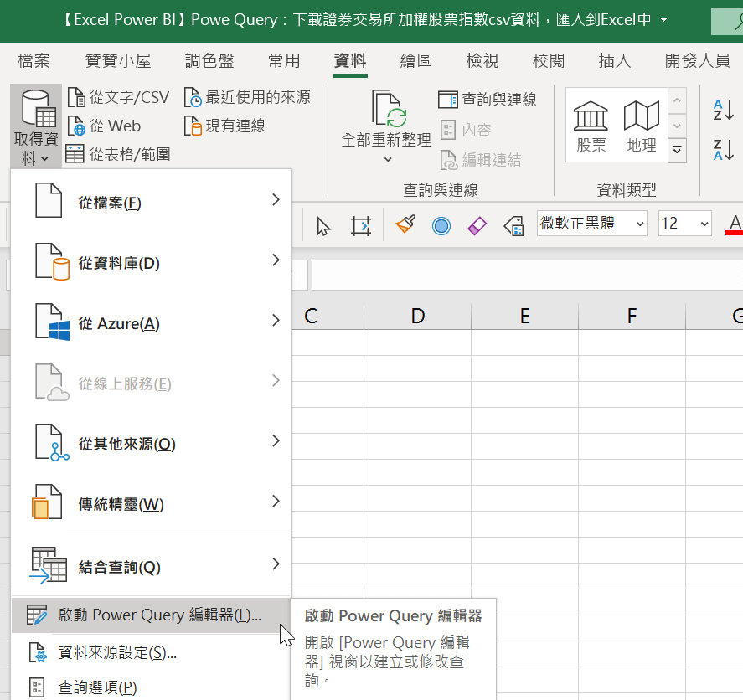Click the From Azure chevron arrow

[x=276, y=320]
